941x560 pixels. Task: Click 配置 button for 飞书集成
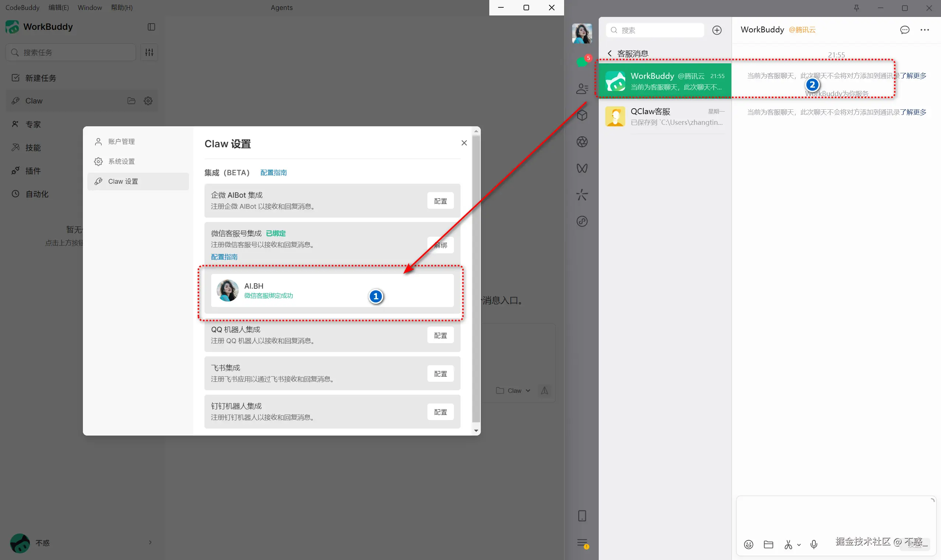440,374
